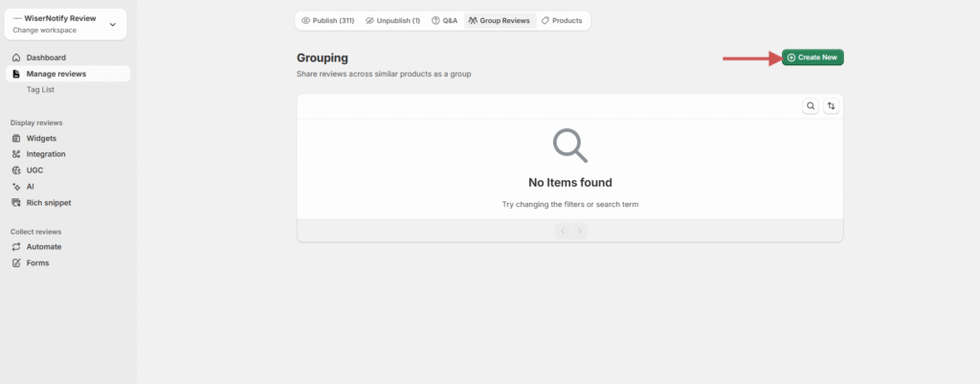980x384 pixels.
Task: Click the Forms icon in the sidebar
Action: (x=16, y=263)
